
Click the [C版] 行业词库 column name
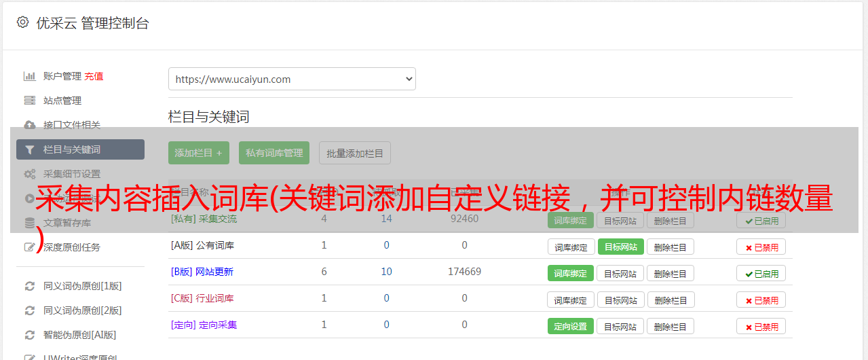pyautogui.click(x=202, y=298)
